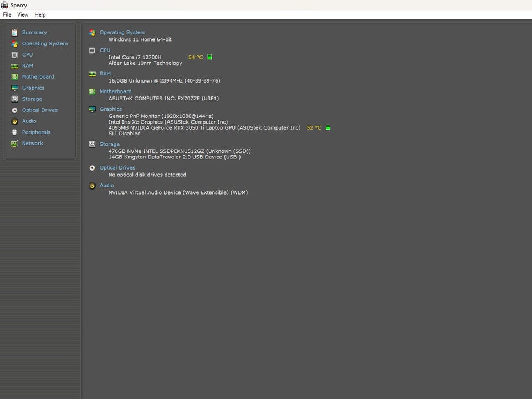Viewport: 532px width, 399px height.
Task: Open the Optical Drives heading link in summary
Action: click(x=117, y=168)
